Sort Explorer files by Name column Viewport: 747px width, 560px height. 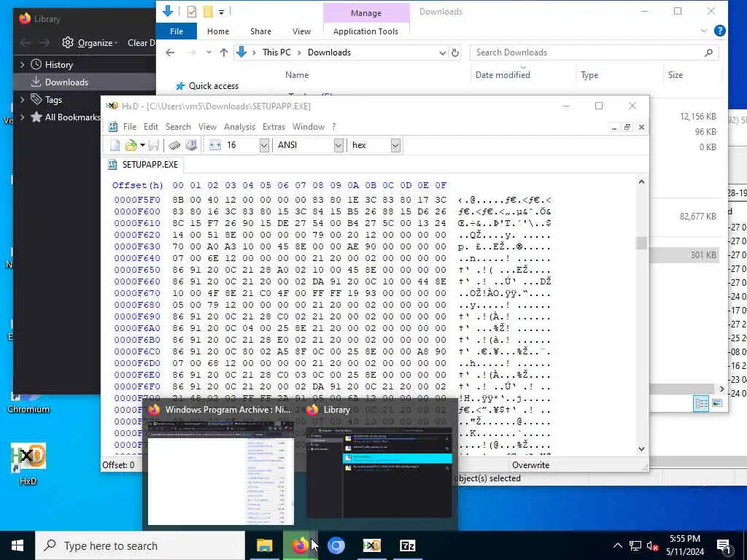[297, 75]
